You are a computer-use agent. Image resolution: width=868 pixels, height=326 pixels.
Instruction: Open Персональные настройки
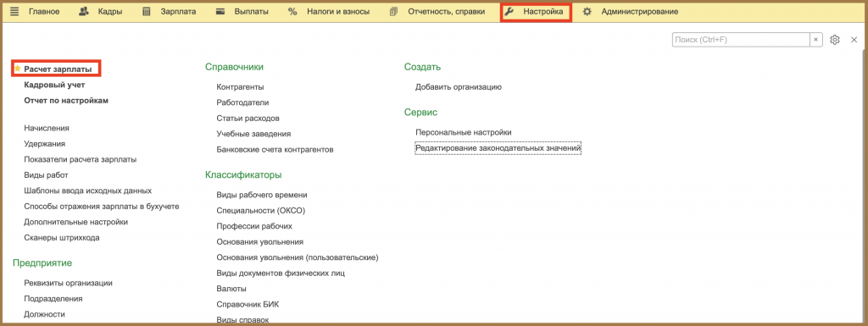pos(464,132)
